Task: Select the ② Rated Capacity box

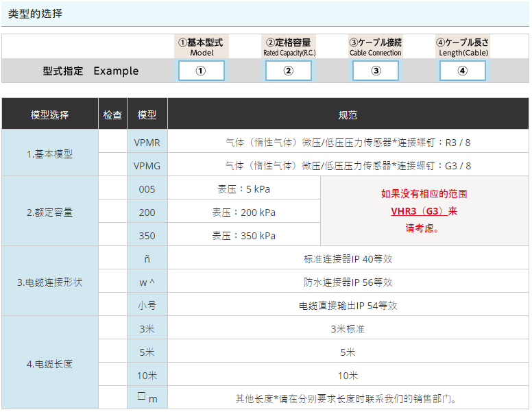Action: point(288,71)
